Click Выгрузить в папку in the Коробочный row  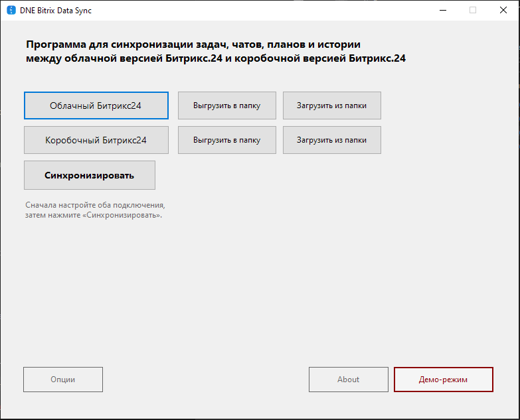tap(227, 140)
